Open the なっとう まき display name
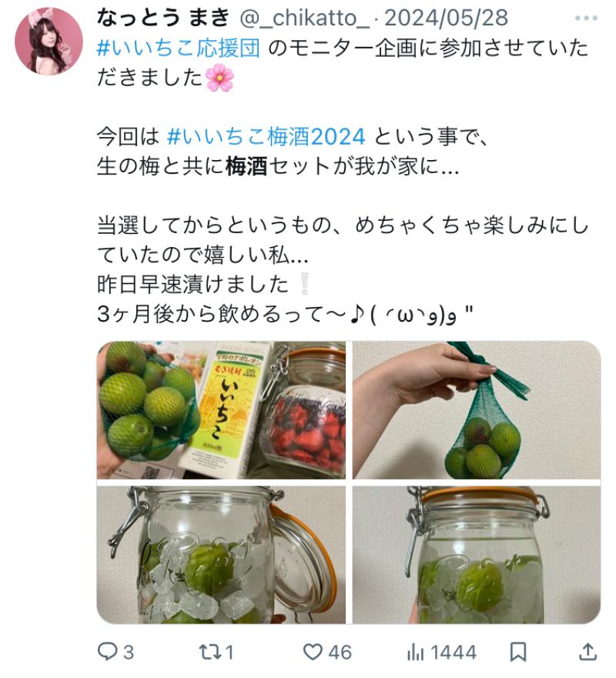This screenshot has width=616, height=678. [x=162, y=18]
